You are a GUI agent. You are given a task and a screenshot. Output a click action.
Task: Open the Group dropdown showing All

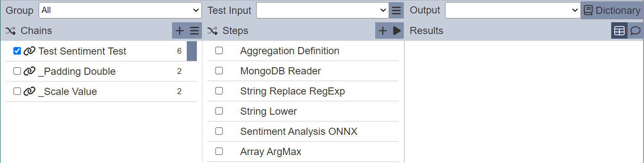120,11
